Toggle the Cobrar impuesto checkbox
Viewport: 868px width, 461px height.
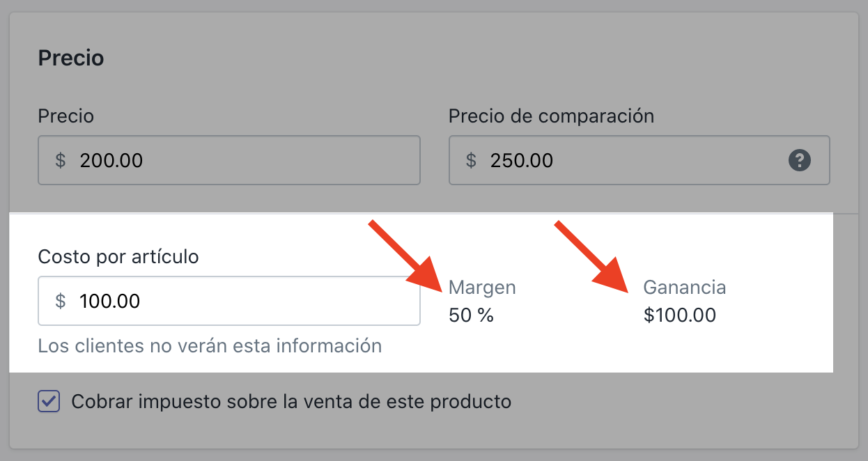pos(49,402)
